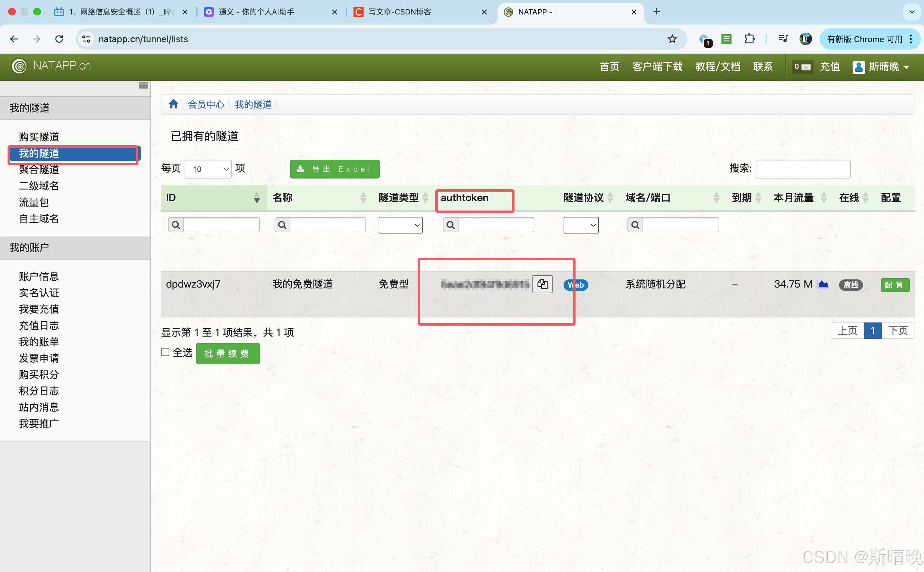Open the monthly traffic chart icon

[823, 284]
